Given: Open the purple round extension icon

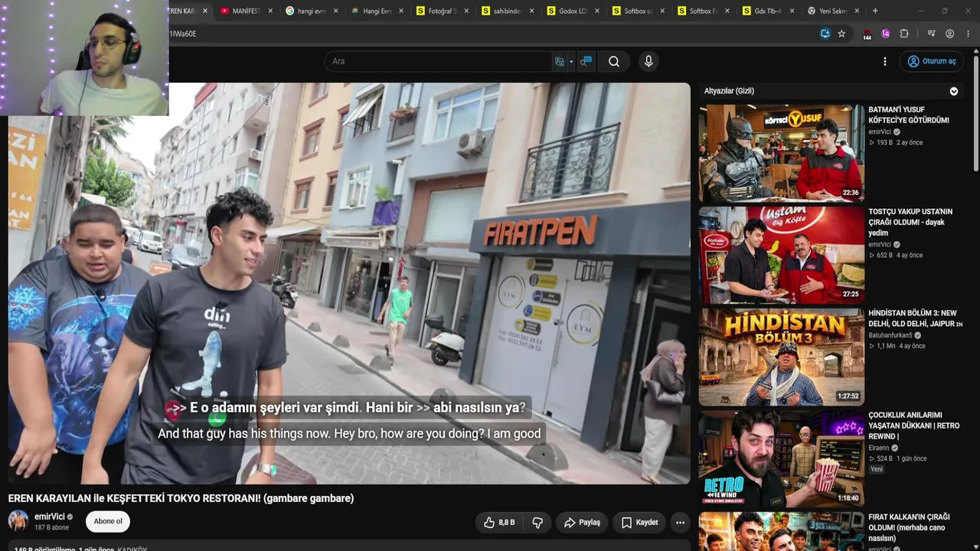Looking at the screenshot, I should point(886,34).
